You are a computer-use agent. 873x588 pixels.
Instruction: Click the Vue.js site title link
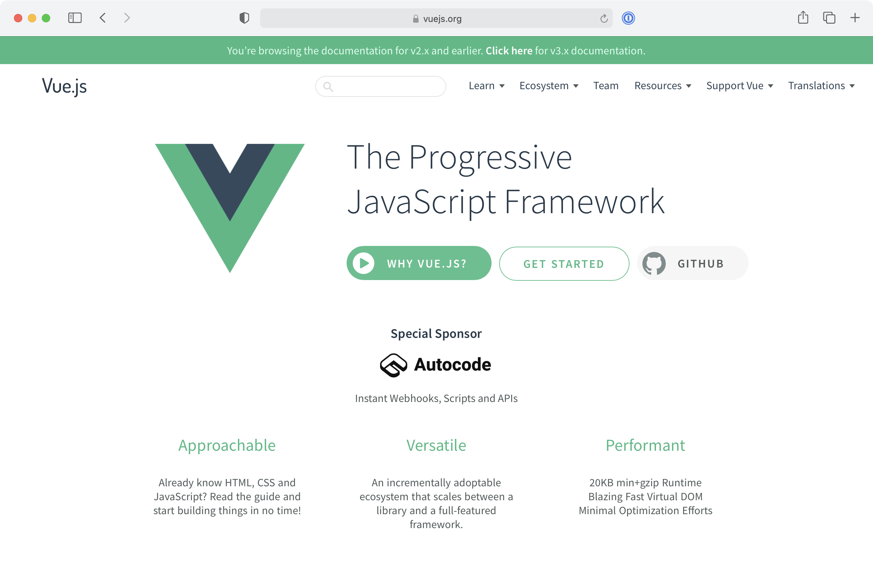pos(64,86)
